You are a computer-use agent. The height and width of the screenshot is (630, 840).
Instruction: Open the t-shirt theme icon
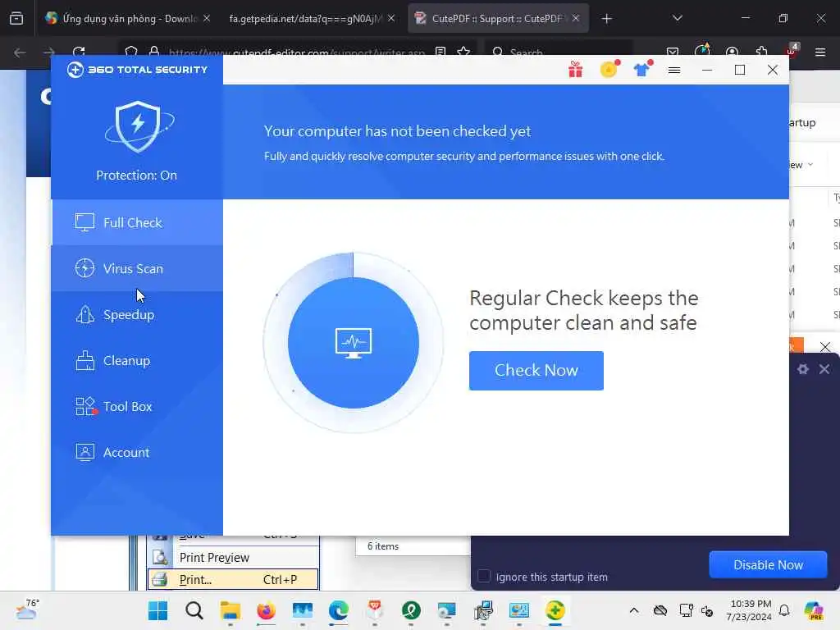(641, 70)
